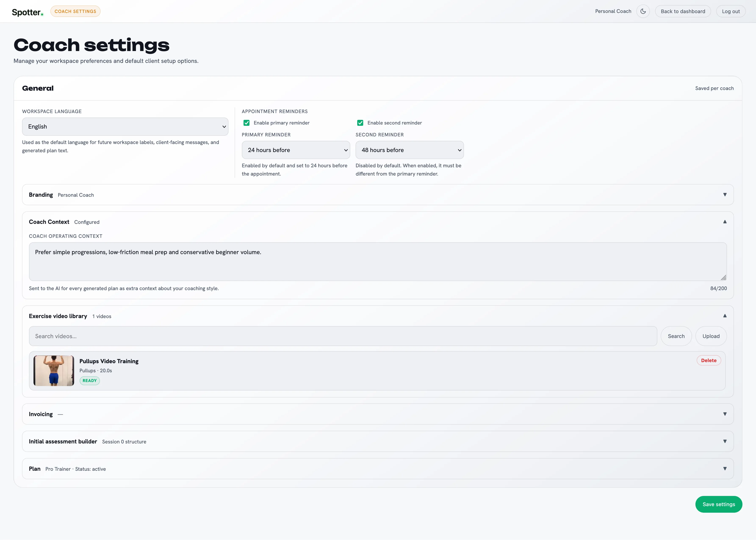
Task: Click the 'General' section heading
Action: (38, 88)
